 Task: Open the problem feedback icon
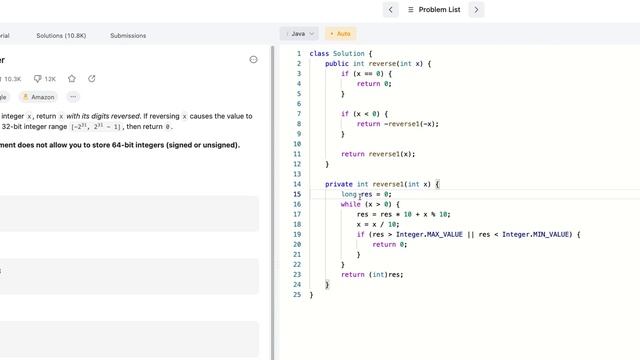[253, 60]
